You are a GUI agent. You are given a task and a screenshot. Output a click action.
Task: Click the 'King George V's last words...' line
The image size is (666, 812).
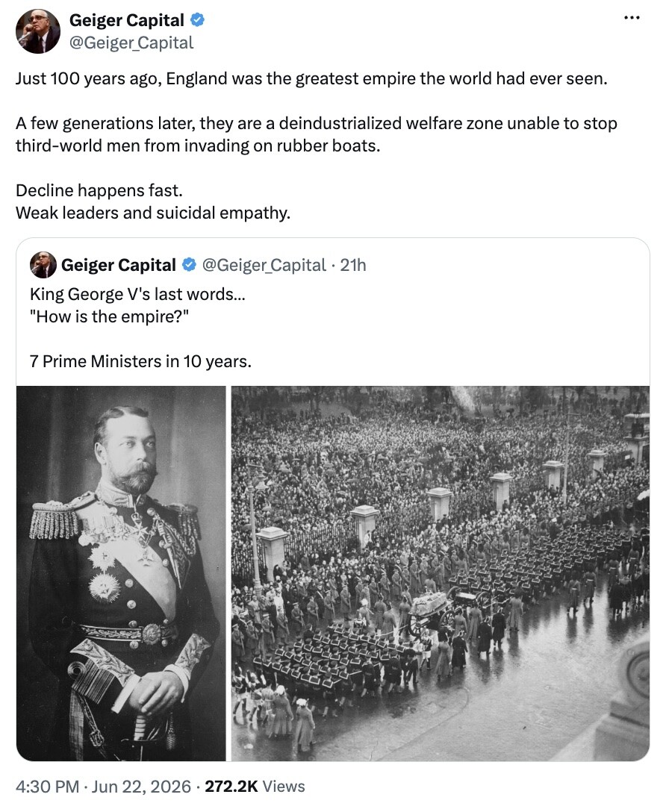pyautogui.click(x=137, y=294)
